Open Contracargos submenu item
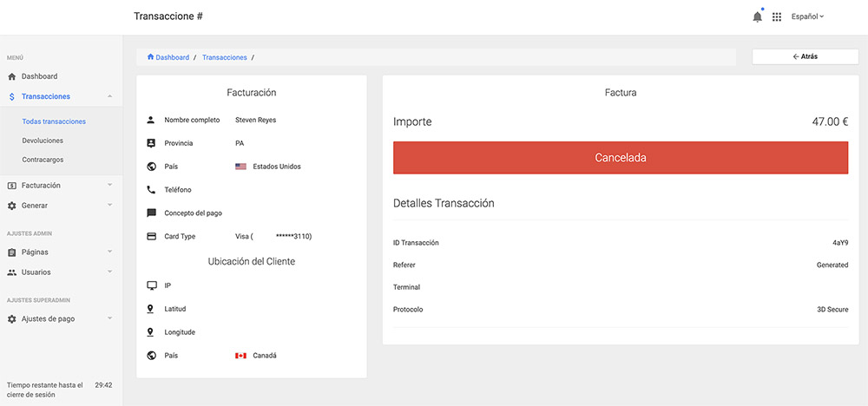868x406 pixels. pos(43,160)
